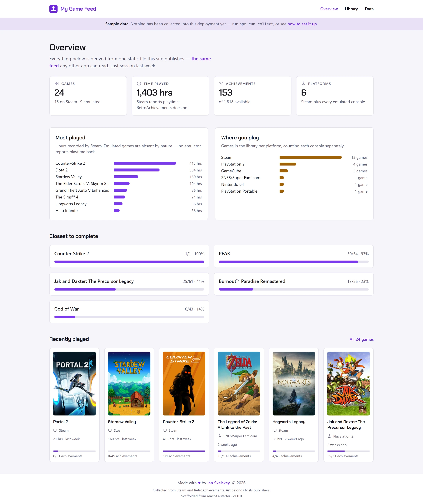The height and width of the screenshot is (504, 423).
Task: Click the trophy icon beside ACHIEVEMENTS
Action: [221, 84]
